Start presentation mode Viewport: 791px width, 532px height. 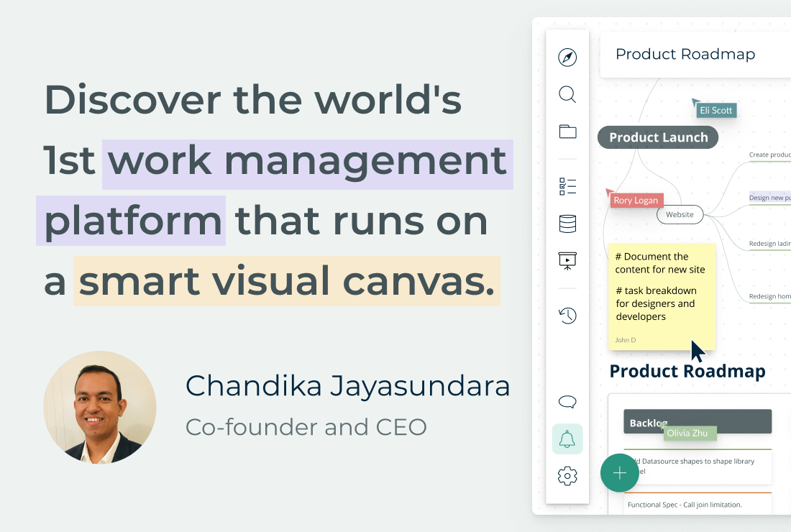pyautogui.click(x=567, y=261)
